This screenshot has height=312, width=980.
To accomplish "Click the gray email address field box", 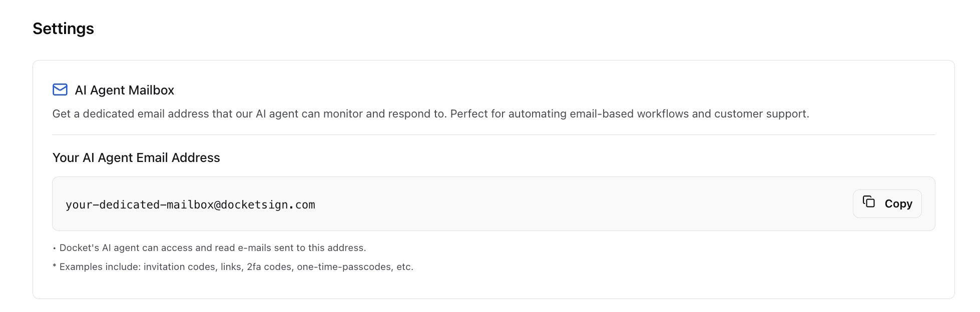I will pyautogui.click(x=494, y=203).
